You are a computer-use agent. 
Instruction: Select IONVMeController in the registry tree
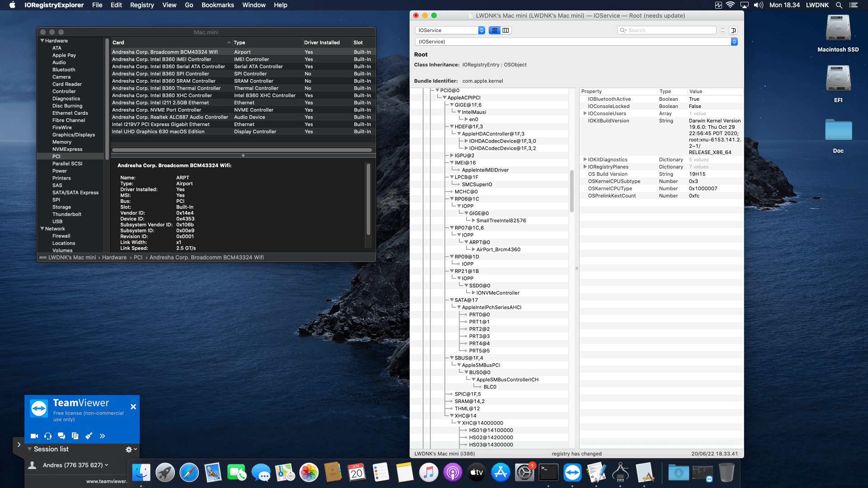498,293
